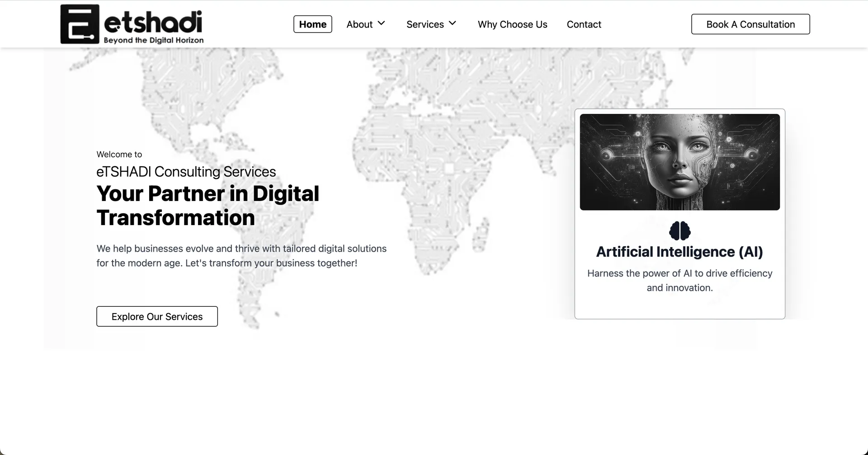Screen dimensions: 868x455
Task: Click the Explore Our Services button
Action: point(157,316)
